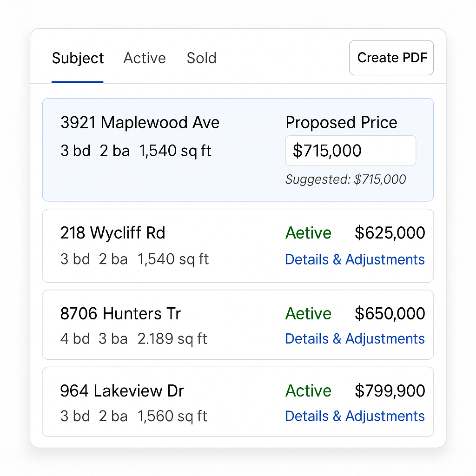Click the $799,900 listing price
Viewport: 476px width, 476px height.
click(x=390, y=391)
